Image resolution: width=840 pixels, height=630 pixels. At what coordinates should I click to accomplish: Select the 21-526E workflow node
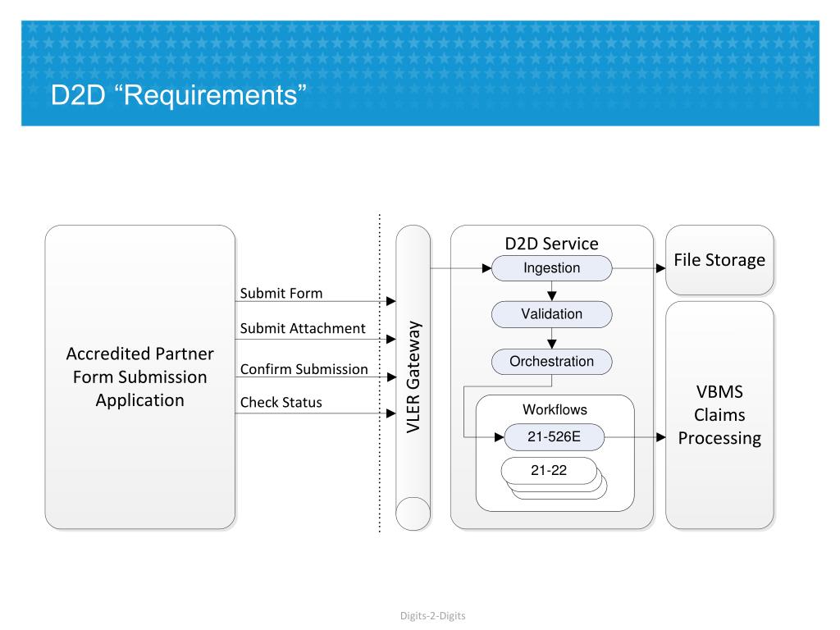click(x=554, y=436)
